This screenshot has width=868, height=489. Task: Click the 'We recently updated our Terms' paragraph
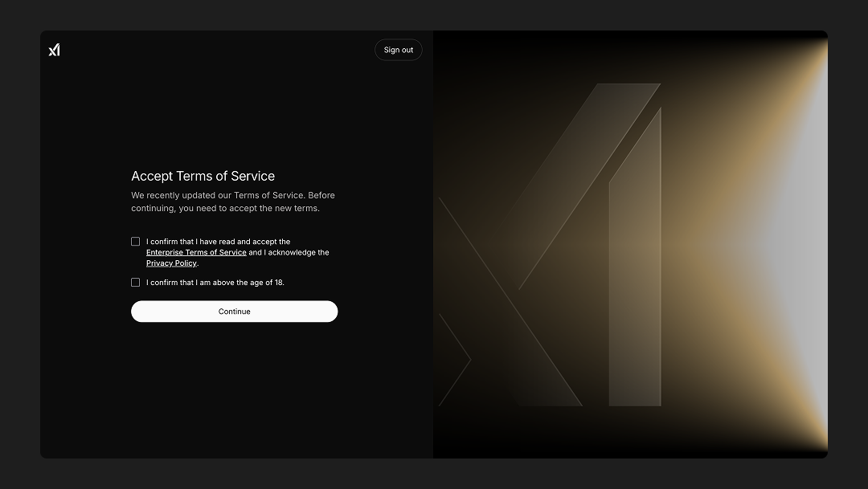pyautogui.click(x=233, y=202)
